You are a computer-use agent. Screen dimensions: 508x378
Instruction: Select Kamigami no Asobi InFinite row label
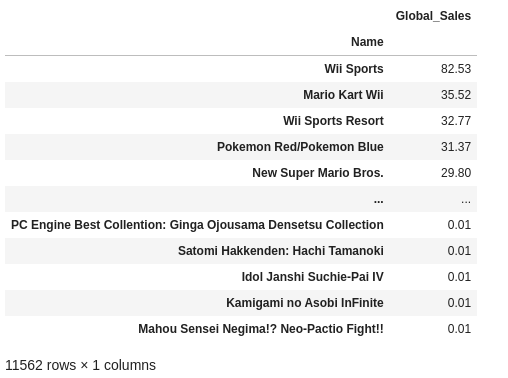[305, 303]
